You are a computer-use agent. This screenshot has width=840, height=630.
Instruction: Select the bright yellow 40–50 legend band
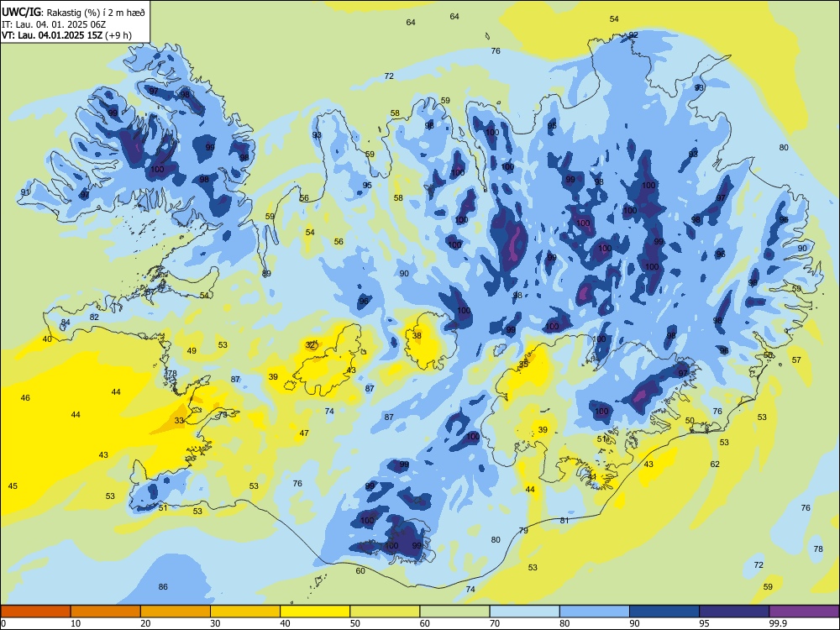click(x=315, y=612)
